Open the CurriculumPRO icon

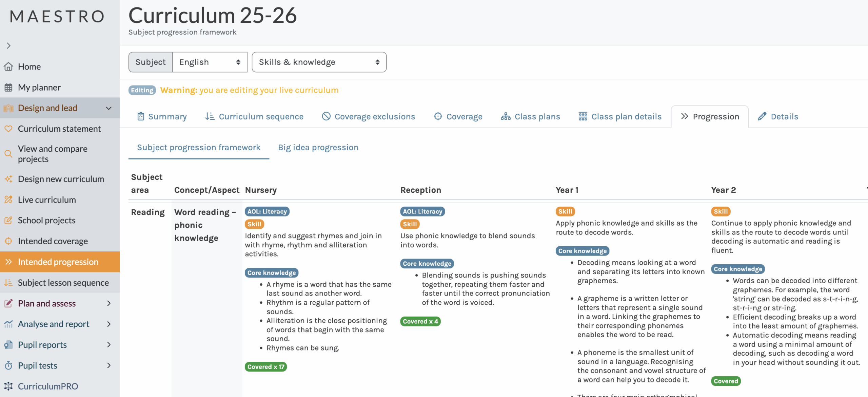[x=8, y=386]
